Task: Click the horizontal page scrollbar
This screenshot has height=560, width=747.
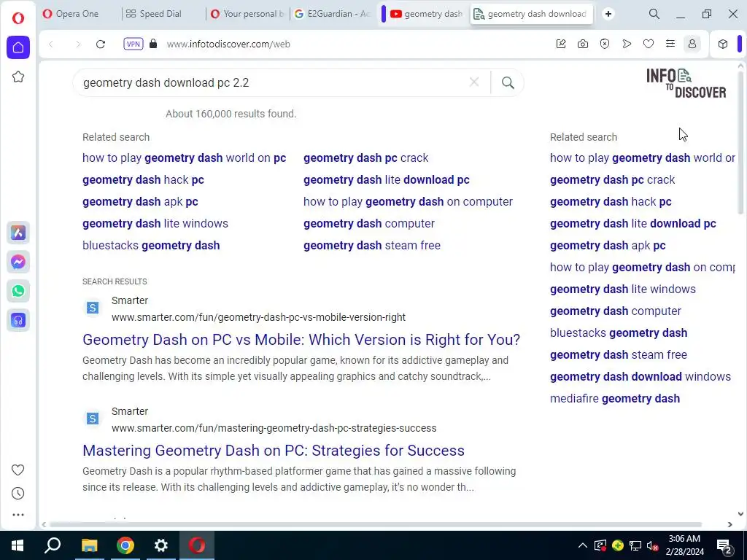Action: click(376, 524)
